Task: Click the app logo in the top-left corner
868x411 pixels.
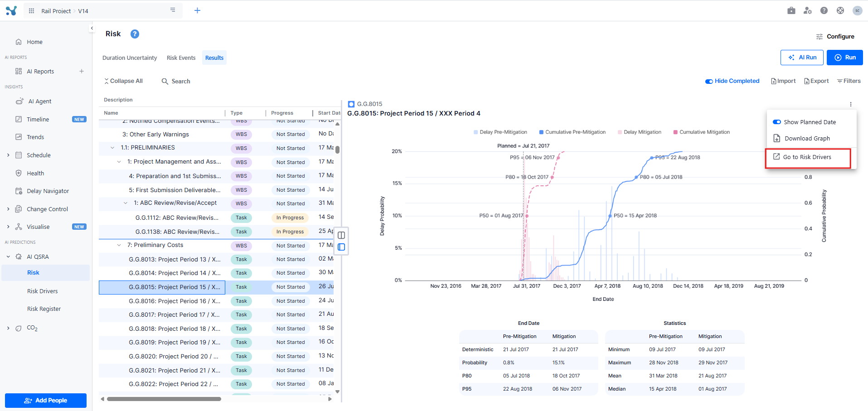Action: 11,10
